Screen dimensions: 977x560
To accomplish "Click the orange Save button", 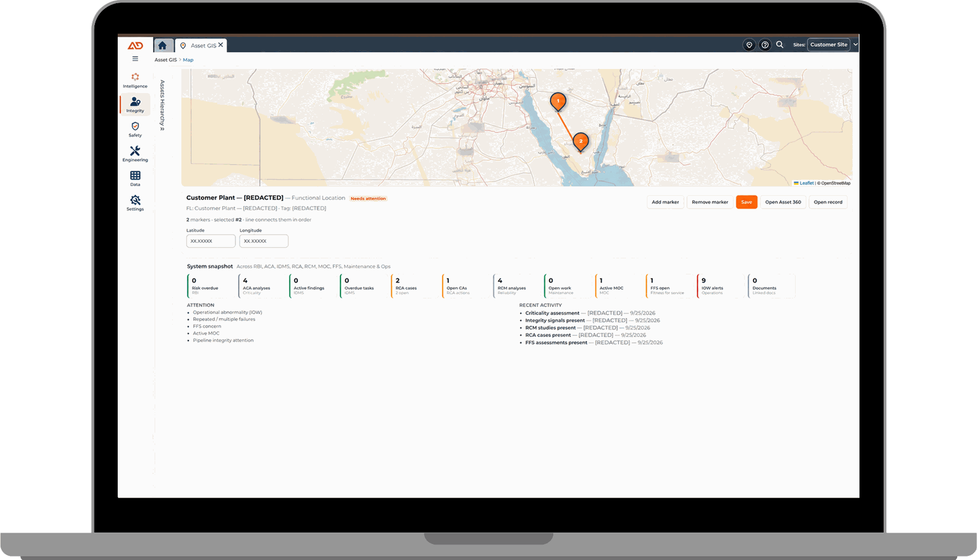I will tap(746, 202).
